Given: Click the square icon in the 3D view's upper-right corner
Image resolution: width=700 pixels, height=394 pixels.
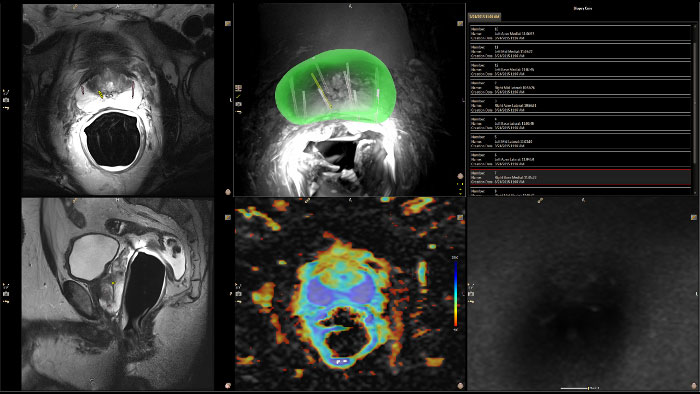Looking at the screenshot, I should click(x=460, y=23).
